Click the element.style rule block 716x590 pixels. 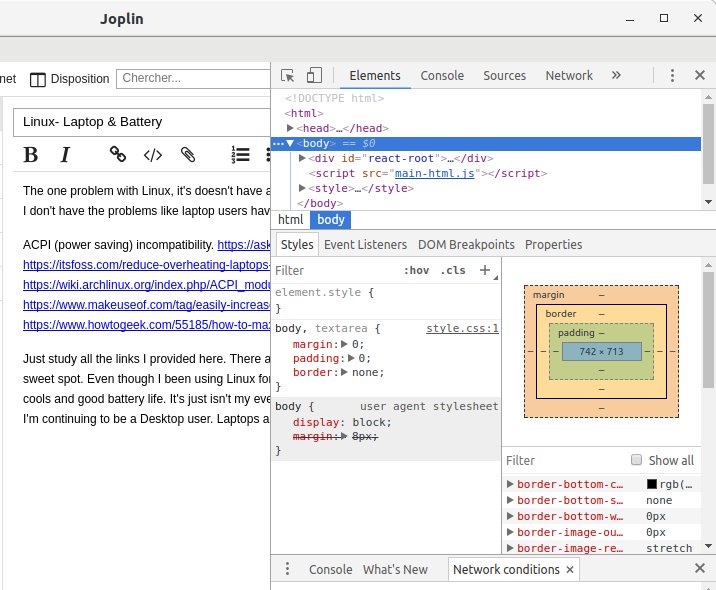(x=386, y=300)
